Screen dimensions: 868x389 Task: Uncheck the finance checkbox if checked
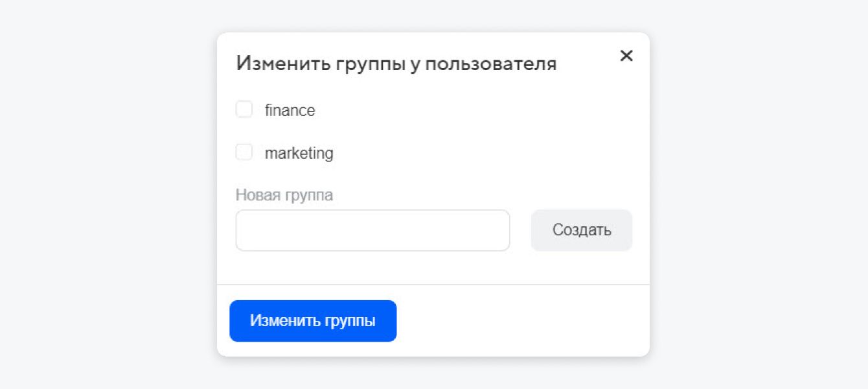(244, 110)
